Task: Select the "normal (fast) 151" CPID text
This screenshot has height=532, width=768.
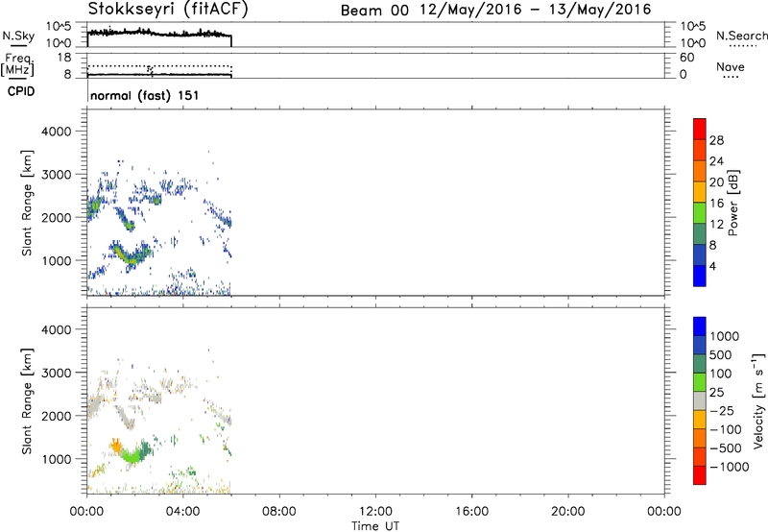Action: pyautogui.click(x=145, y=95)
